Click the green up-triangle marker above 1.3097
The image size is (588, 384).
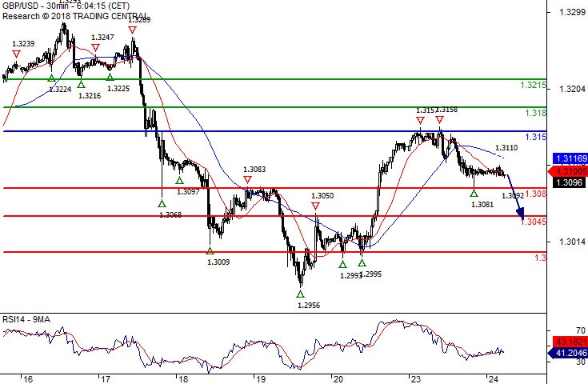[x=180, y=180]
